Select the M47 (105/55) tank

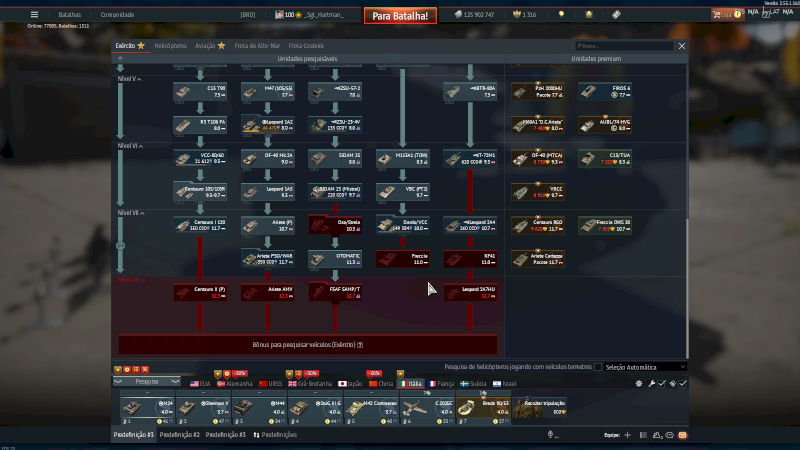(x=267, y=91)
